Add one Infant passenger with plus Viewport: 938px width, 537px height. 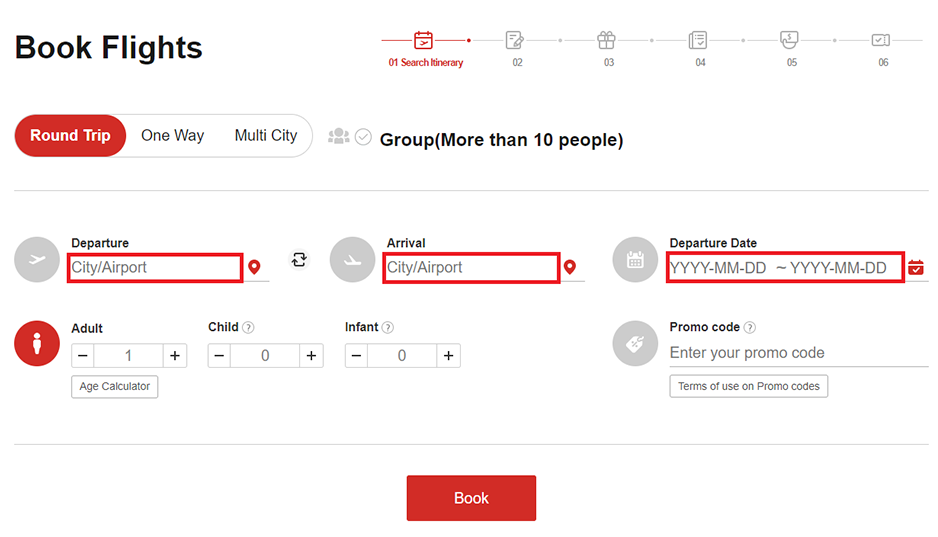click(x=449, y=356)
